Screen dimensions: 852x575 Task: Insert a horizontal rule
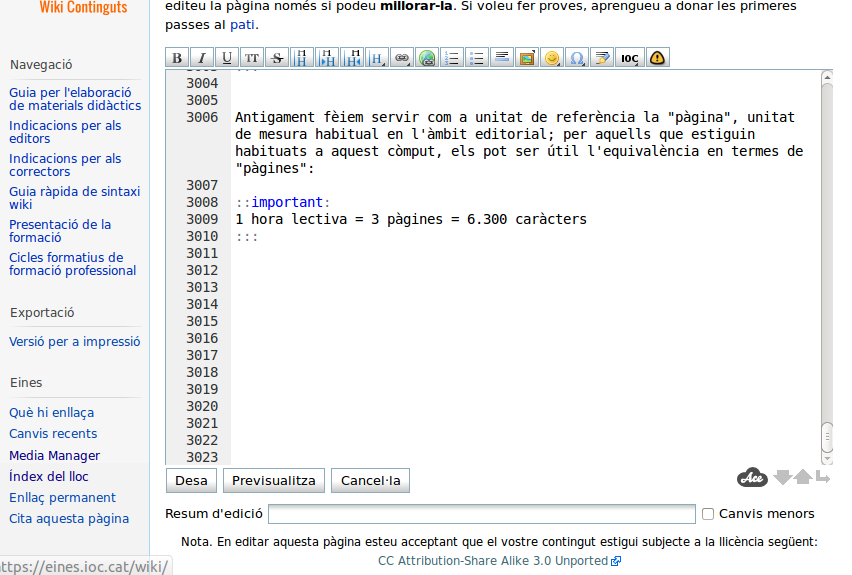click(x=502, y=58)
